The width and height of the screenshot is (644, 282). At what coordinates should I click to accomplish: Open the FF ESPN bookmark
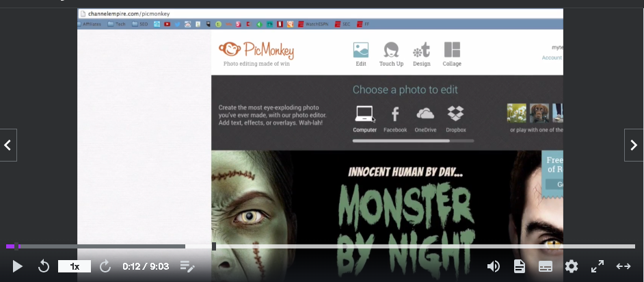[363, 24]
